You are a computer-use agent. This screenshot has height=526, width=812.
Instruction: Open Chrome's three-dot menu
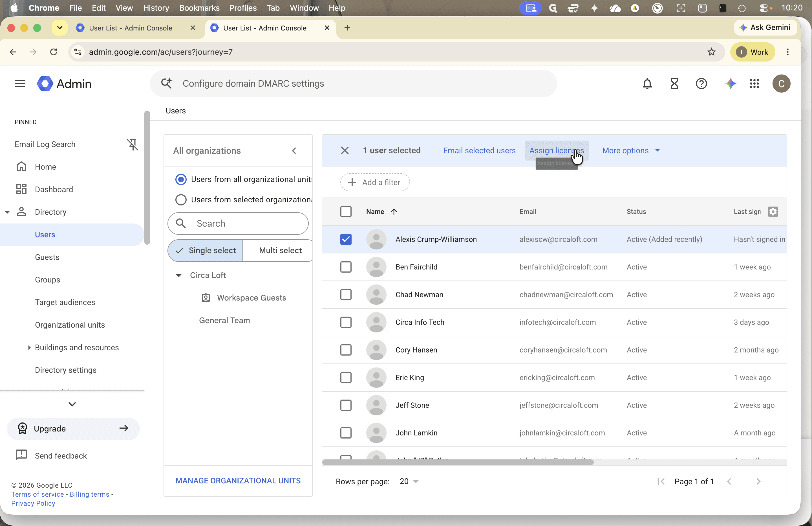coord(787,52)
